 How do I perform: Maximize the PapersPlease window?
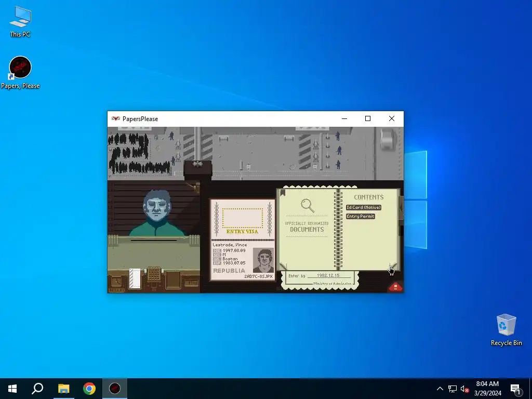click(368, 119)
